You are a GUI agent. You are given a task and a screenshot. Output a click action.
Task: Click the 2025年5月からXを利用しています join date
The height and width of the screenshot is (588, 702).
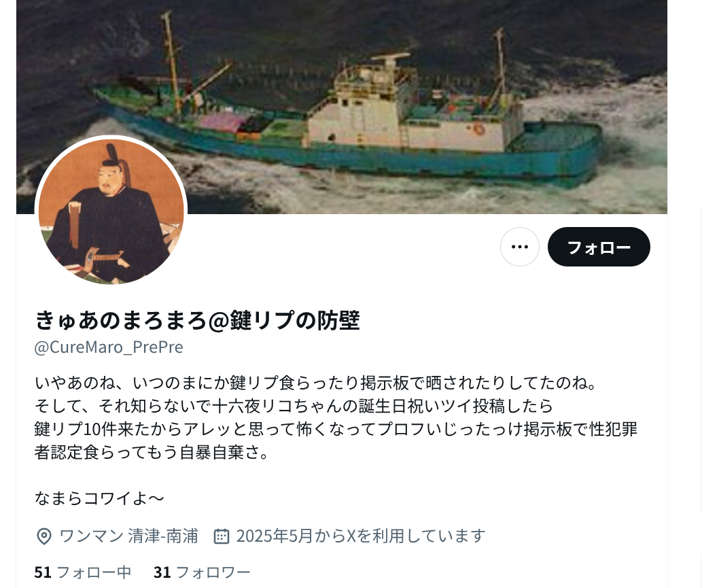pyautogui.click(x=361, y=536)
